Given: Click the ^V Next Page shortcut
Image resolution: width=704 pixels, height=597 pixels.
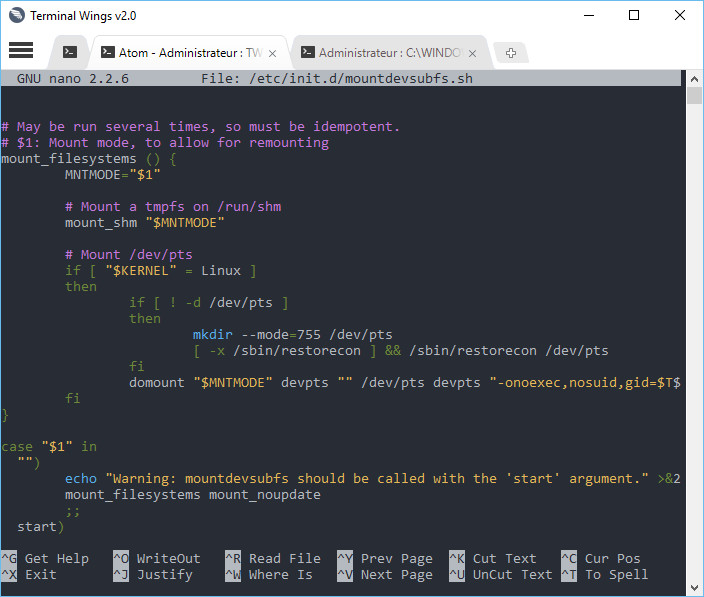Looking at the screenshot, I should click(x=385, y=575).
